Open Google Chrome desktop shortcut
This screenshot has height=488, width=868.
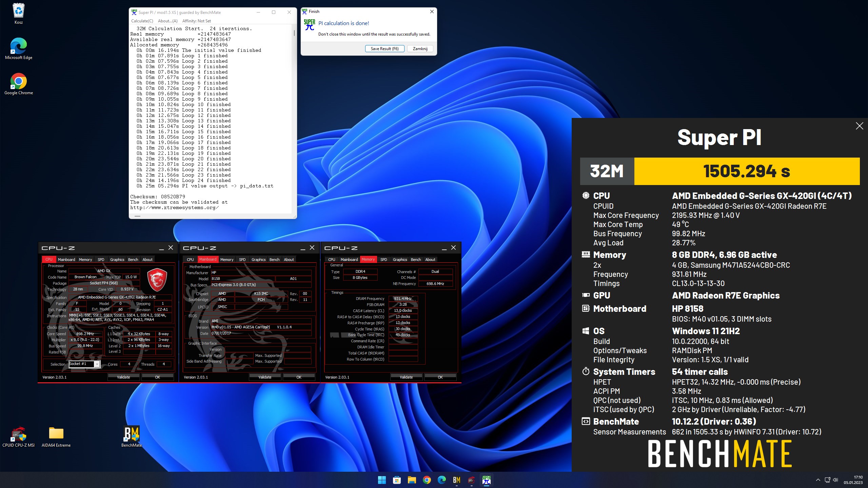click(x=19, y=84)
